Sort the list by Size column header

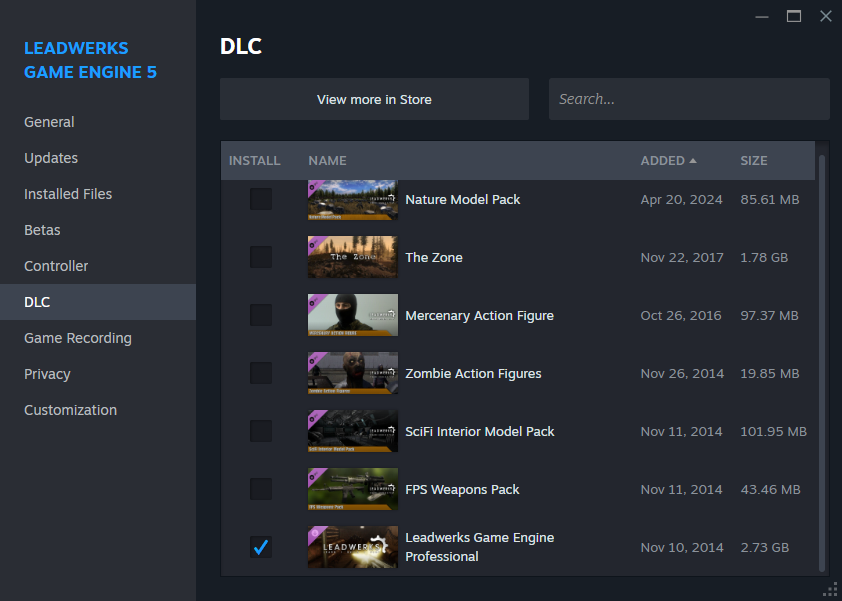(754, 161)
